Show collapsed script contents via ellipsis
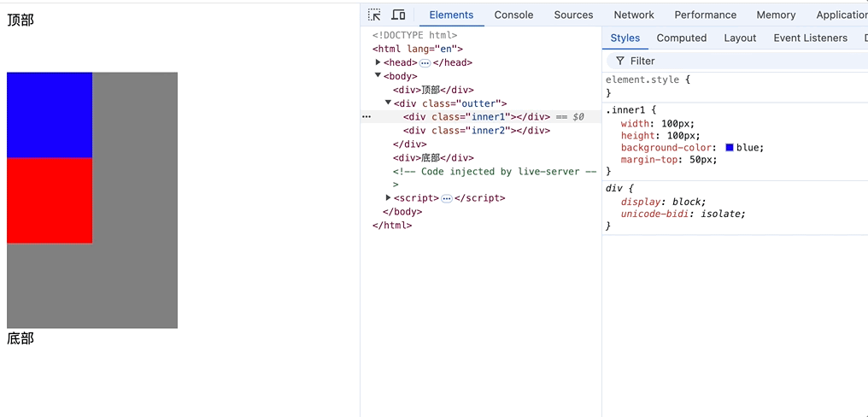The width and height of the screenshot is (868, 417). pyautogui.click(x=447, y=198)
